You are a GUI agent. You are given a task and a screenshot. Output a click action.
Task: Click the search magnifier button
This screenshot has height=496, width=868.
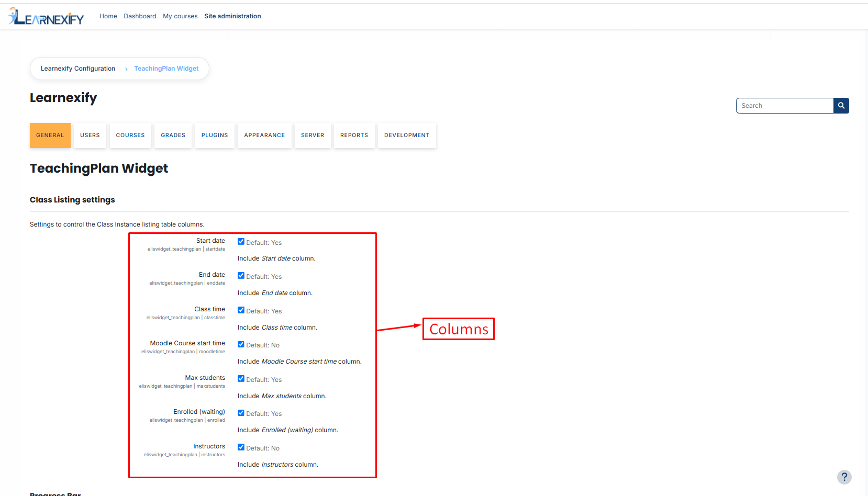point(841,106)
